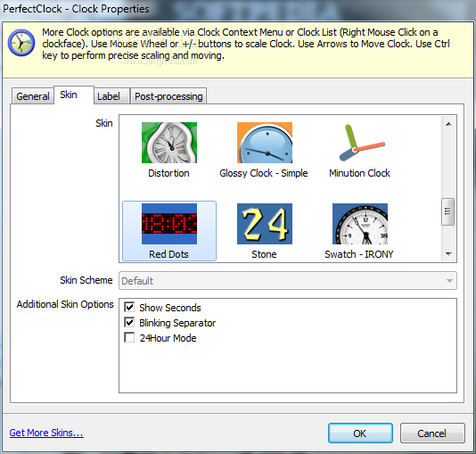
Task: Pick the Minution Clock skin icon
Action: click(x=361, y=143)
